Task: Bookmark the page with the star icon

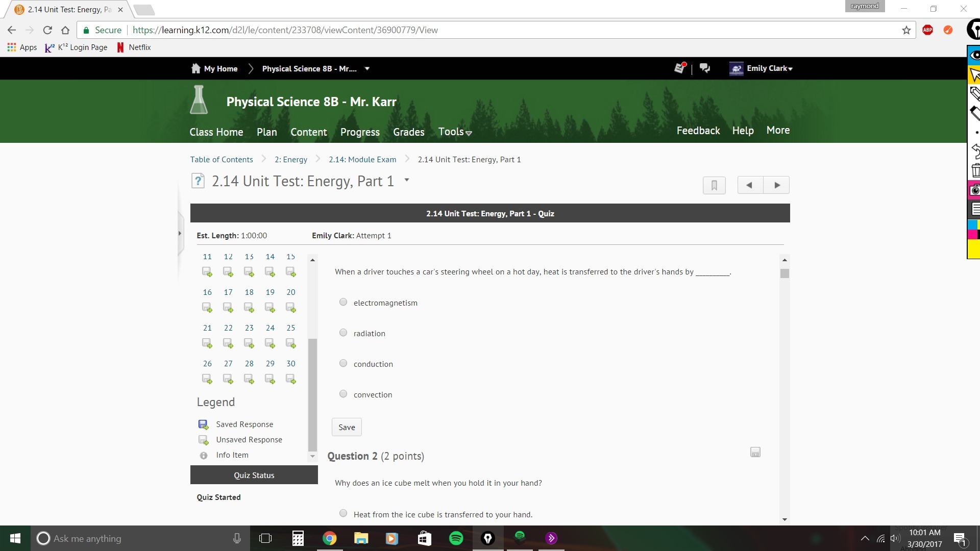Action: tap(906, 30)
